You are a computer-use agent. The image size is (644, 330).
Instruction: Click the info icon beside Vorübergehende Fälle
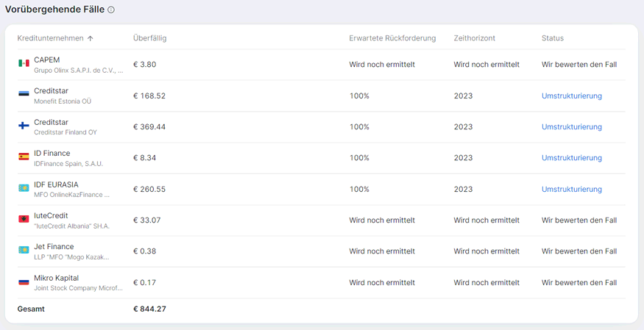111,10
